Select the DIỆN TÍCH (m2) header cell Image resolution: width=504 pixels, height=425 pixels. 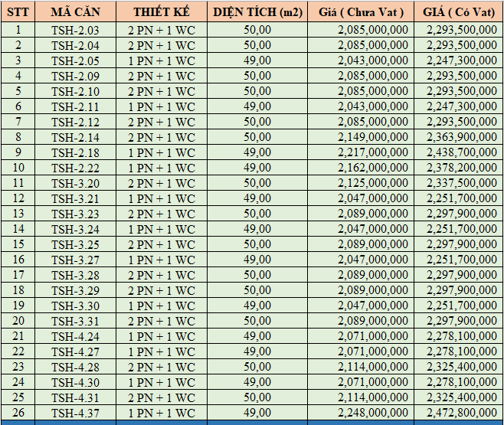[x=257, y=12]
